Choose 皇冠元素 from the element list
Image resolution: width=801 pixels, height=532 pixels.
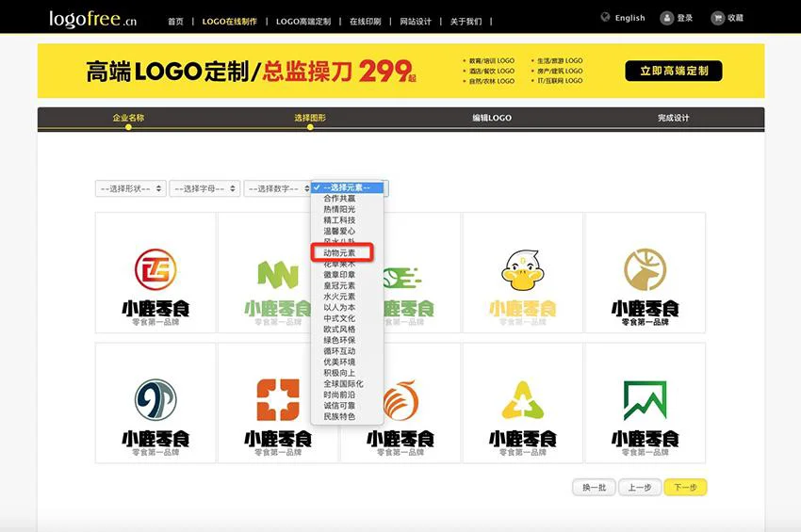[x=348, y=285]
